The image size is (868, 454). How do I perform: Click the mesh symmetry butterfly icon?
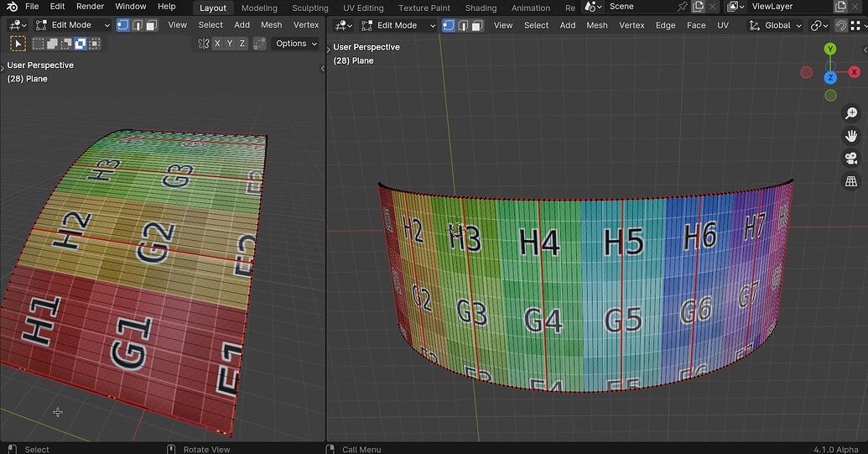pos(204,44)
